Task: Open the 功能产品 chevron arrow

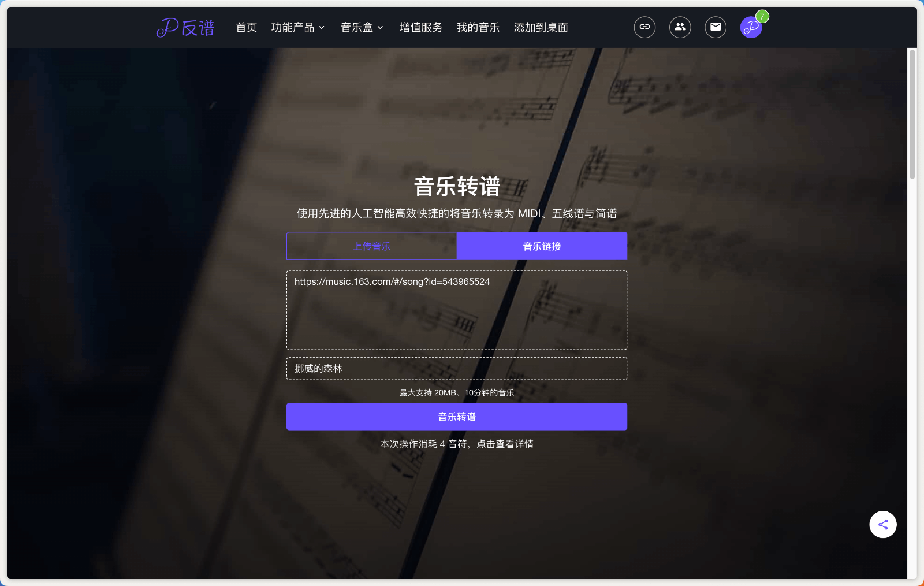Action: [x=322, y=28]
